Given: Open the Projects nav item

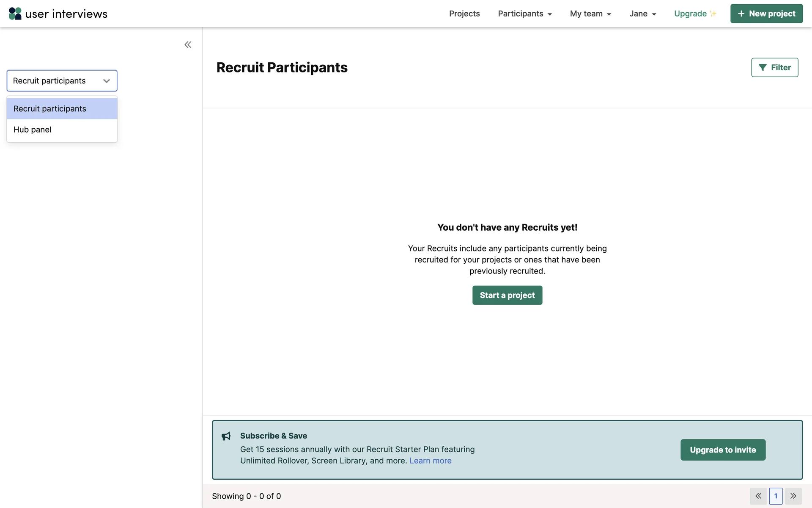Looking at the screenshot, I should point(464,14).
